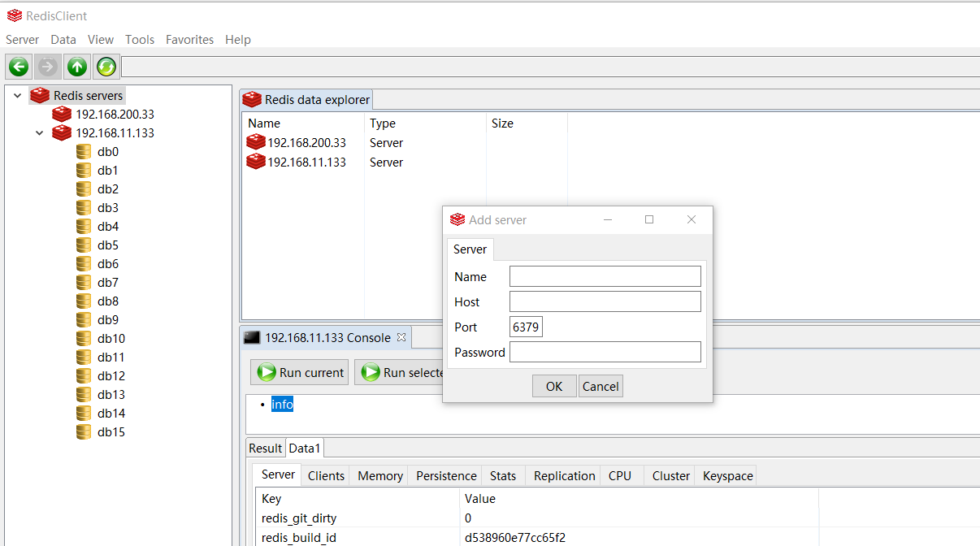Select the db3 database icon

(84, 207)
